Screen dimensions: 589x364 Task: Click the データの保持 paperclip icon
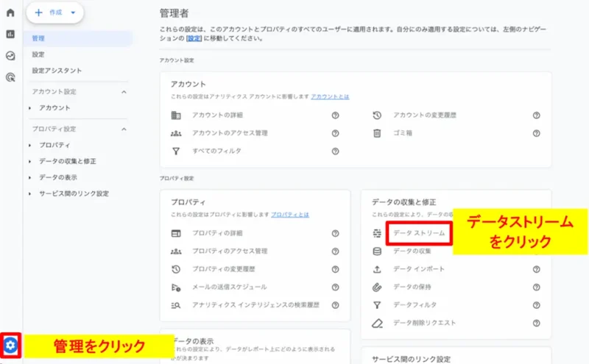(377, 288)
